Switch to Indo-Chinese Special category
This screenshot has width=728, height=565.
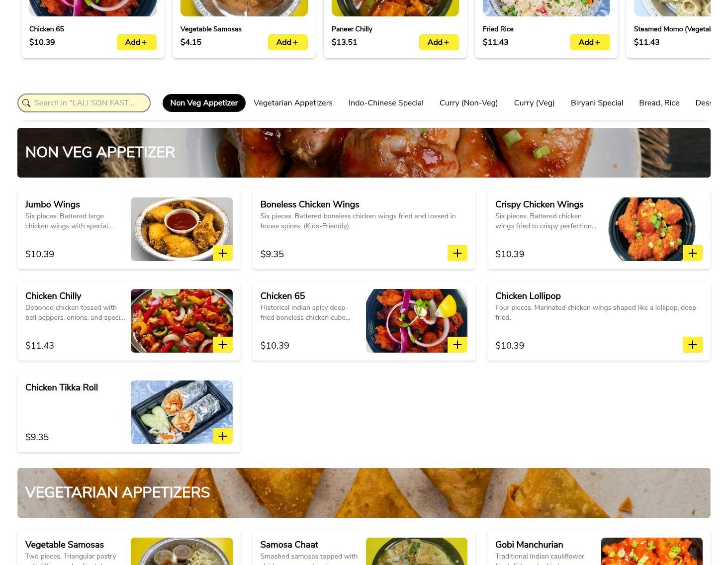coord(386,103)
